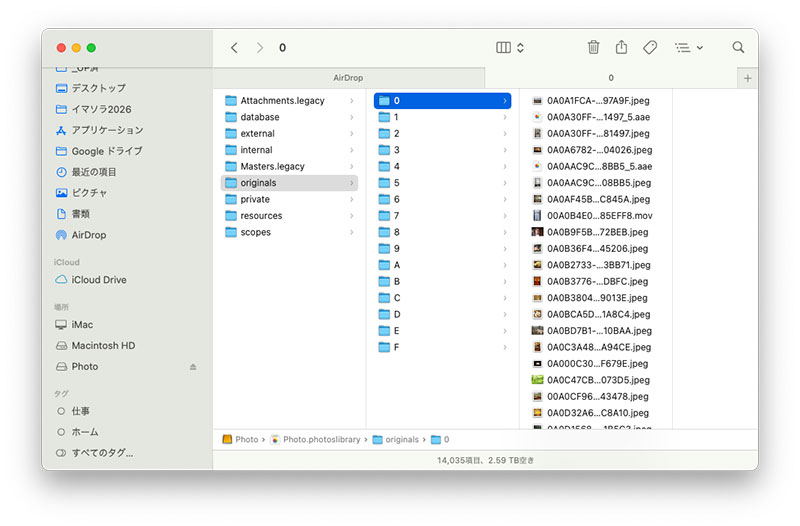Switch to the AirDrop tab

348,77
